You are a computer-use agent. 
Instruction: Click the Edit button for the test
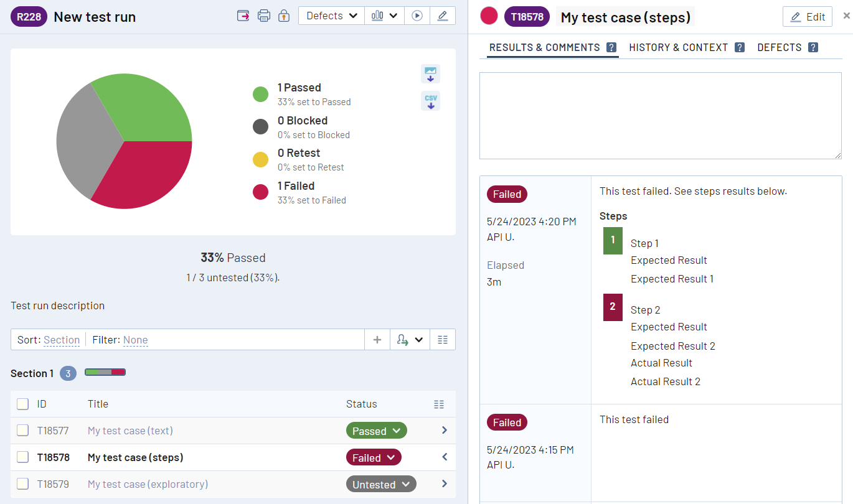click(x=807, y=17)
